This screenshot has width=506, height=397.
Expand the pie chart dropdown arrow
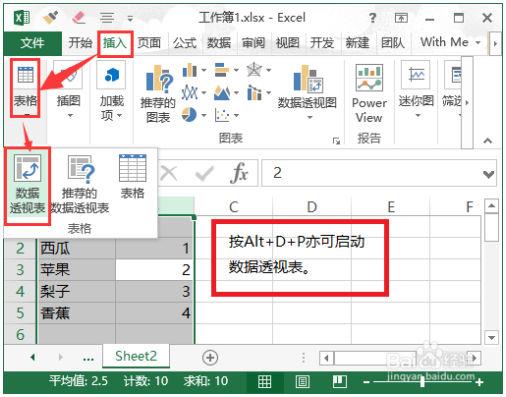pyautogui.click(x=204, y=115)
